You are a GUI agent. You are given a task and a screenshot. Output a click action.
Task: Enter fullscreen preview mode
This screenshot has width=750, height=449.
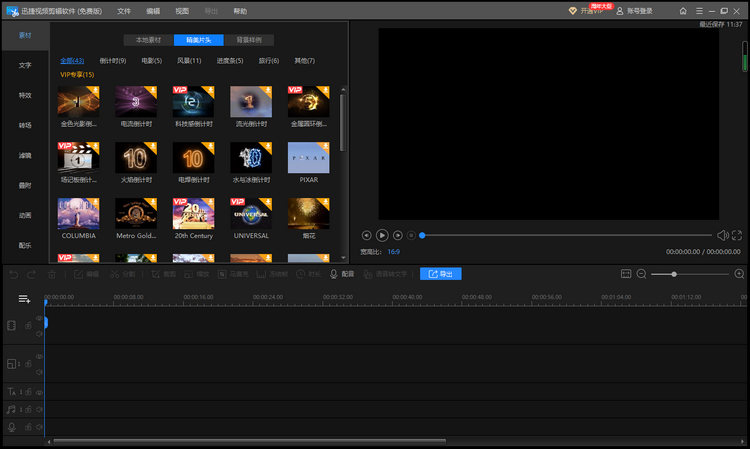click(737, 235)
